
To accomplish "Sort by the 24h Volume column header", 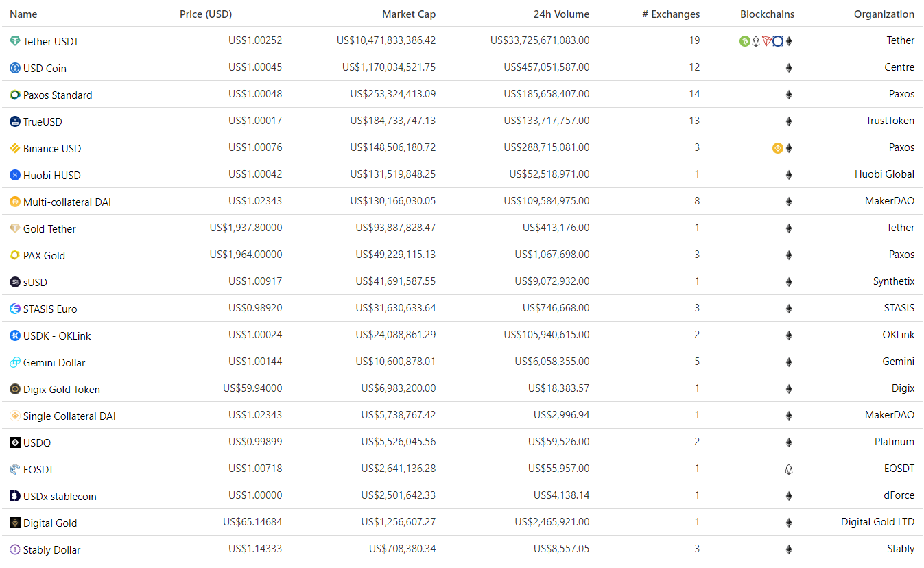I will click(561, 14).
